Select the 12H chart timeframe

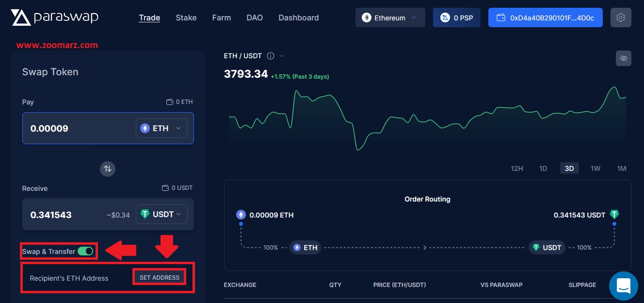pos(517,168)
